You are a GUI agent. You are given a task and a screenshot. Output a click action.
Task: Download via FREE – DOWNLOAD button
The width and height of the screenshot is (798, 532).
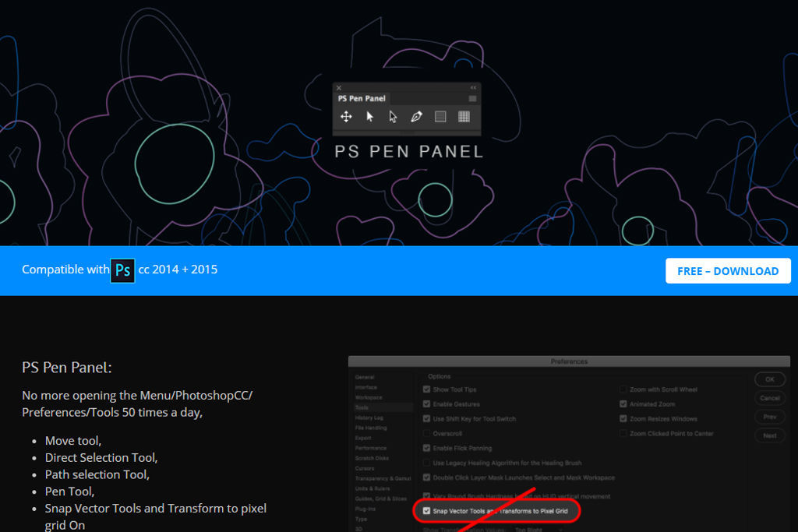(728, 270)
